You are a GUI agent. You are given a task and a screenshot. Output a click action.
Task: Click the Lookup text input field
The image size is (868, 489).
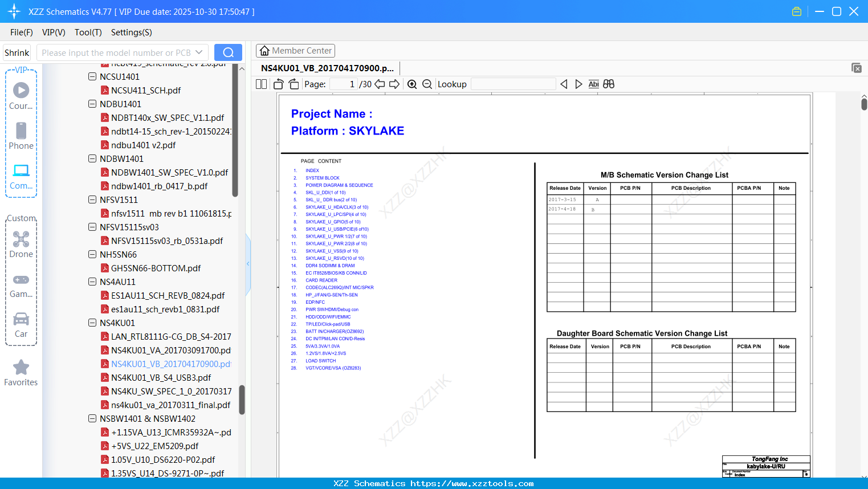click(514, 84)
